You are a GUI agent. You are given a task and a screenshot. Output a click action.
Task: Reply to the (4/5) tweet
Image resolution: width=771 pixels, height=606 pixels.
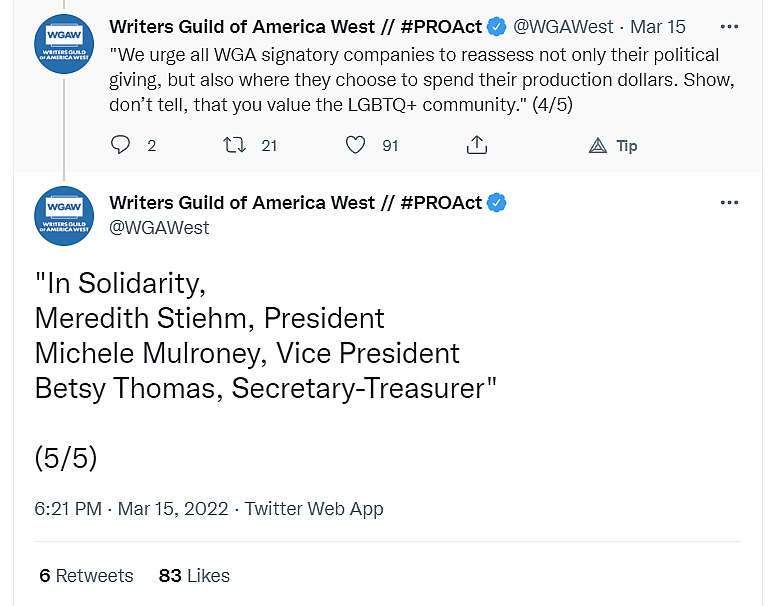121,146
